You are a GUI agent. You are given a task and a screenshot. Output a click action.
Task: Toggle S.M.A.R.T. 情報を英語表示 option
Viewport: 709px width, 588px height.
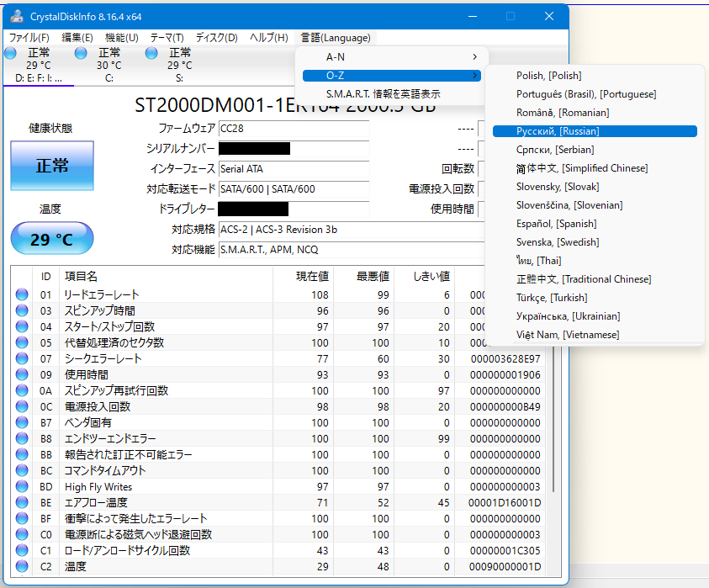(392, 94)
